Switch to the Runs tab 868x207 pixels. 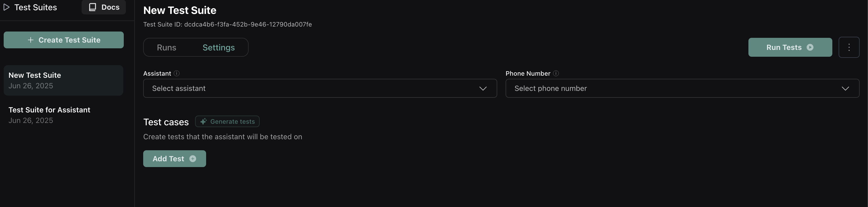pos(167,48)
